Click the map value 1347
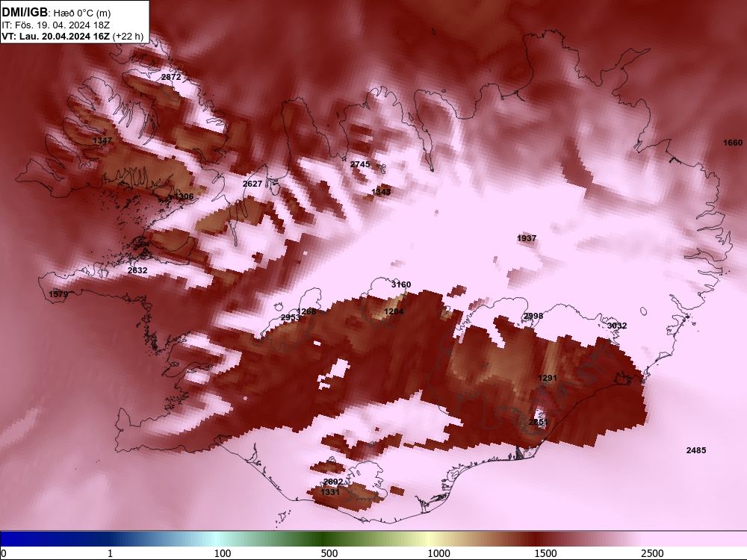Screen dimensions: 747x560 [x=102, y=140]
